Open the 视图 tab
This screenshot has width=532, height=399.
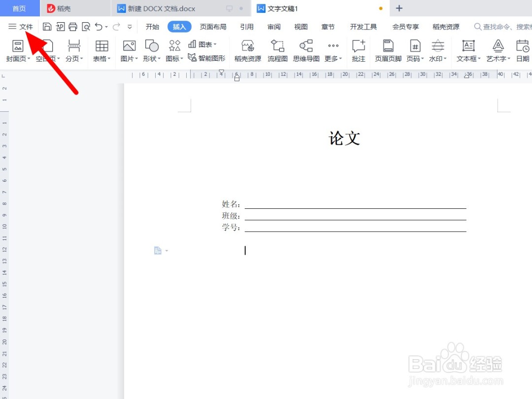pyautogui.click(x=300, y=27)
